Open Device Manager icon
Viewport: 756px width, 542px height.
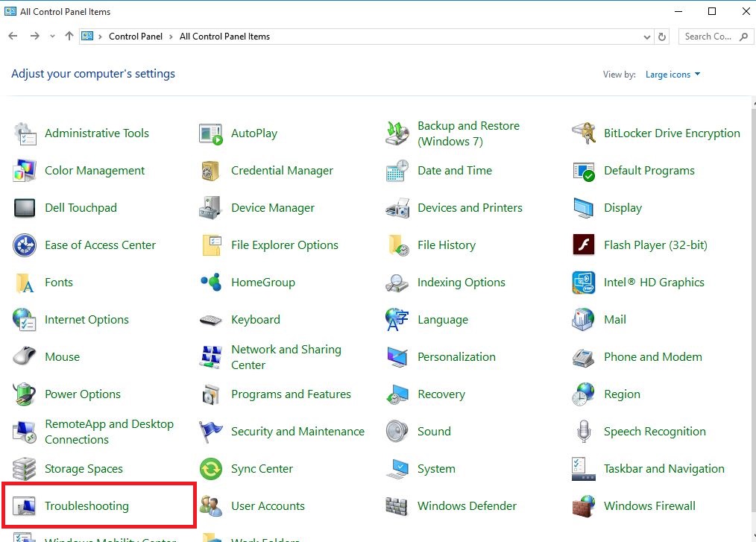(211, 208)
